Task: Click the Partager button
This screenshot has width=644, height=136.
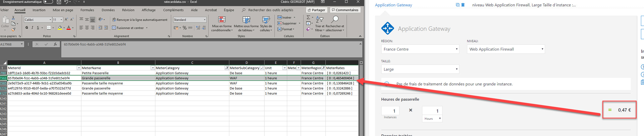Action: point(316,10)
